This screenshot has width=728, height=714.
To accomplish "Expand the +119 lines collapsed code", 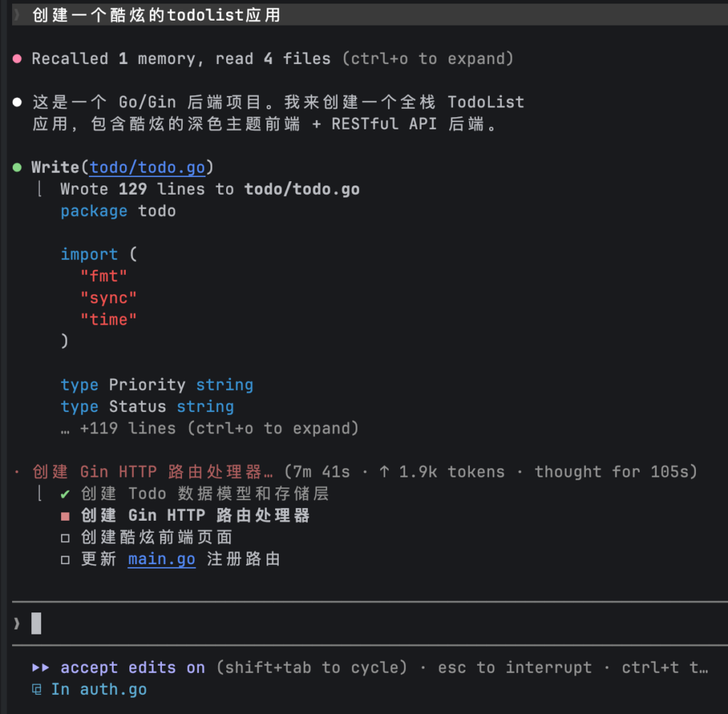I will click(210, 428).
